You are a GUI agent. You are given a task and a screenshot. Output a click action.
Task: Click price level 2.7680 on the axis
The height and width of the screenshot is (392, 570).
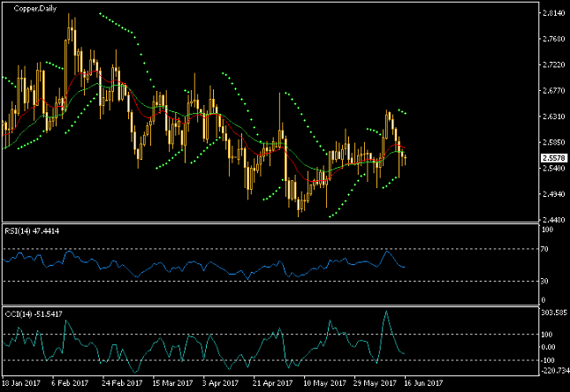point(553,39)
